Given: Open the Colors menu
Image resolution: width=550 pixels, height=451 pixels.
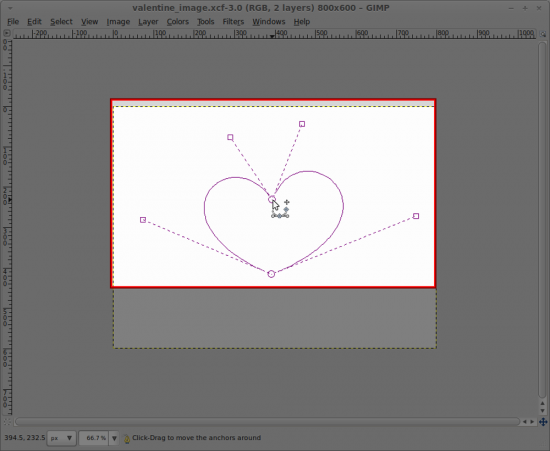Looking at the screenshot, I should tap(177, 22).
